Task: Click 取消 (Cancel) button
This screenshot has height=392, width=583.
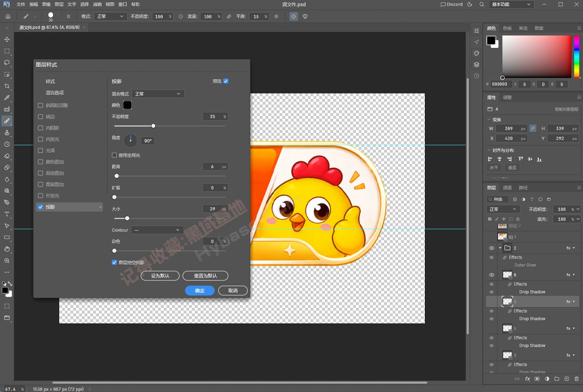Action: click(233, 291)
